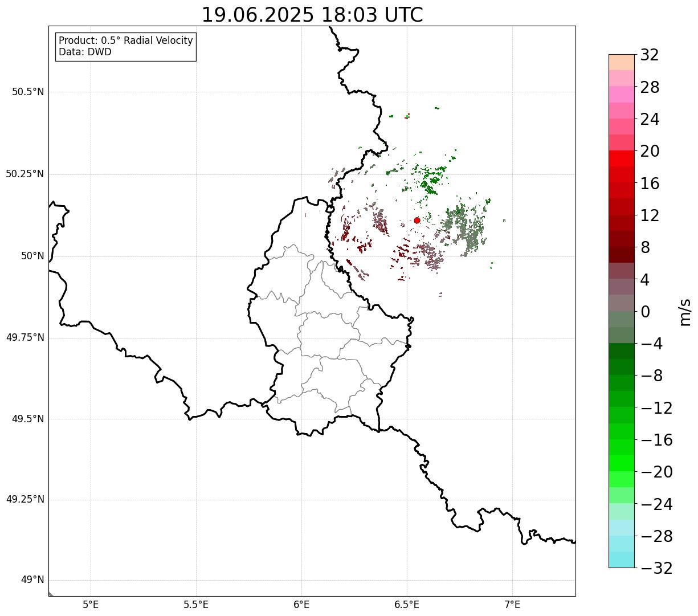
Task: Click colorbar tick label 4
Action: 645,280
